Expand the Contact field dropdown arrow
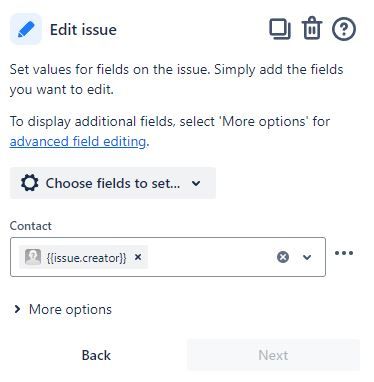This screenshot has width=374, height=382. coord(307,257)
